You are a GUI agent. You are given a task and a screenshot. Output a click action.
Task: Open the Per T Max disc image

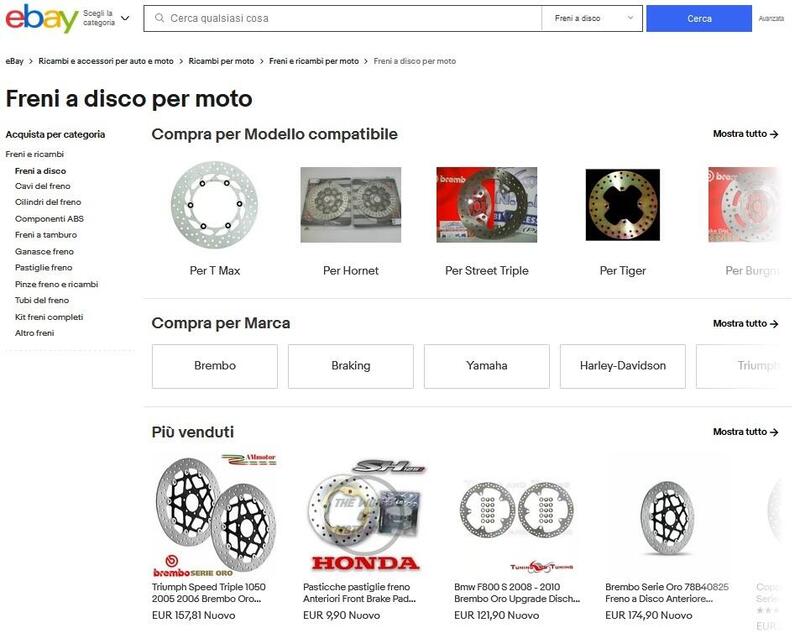coord(215,205)
